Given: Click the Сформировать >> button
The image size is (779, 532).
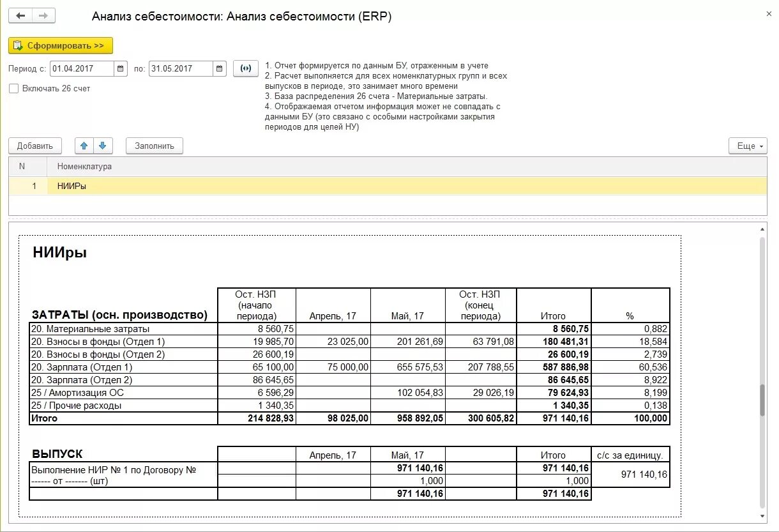Looking at the screenshot, I should [61, 45].
